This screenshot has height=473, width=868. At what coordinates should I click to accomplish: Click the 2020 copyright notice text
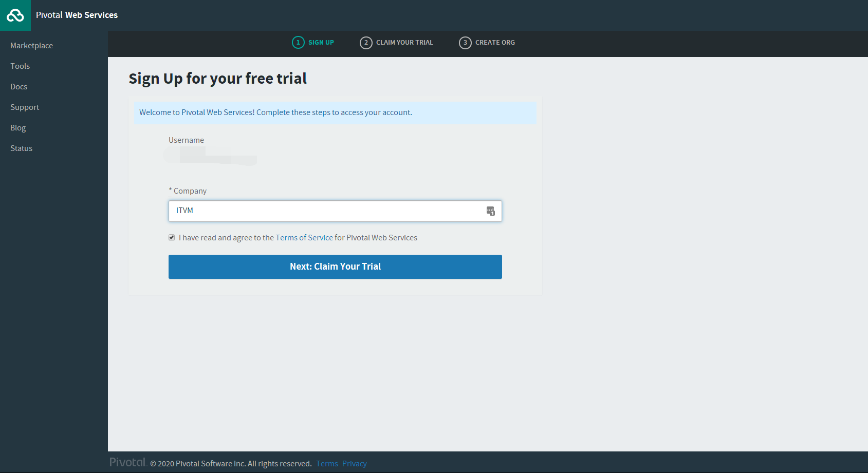pos(231,464)
